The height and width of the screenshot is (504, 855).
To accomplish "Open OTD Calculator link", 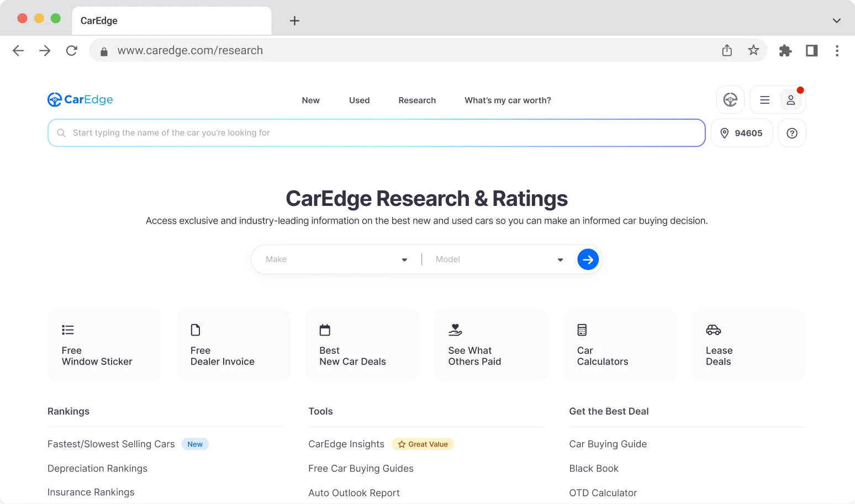I will [603, 493].
